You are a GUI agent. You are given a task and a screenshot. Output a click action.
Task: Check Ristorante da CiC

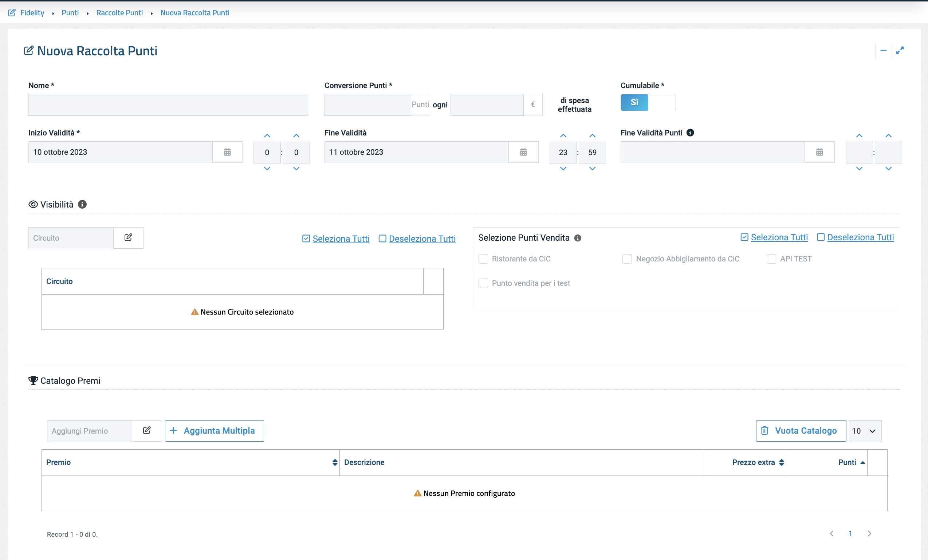pos(483,259)
